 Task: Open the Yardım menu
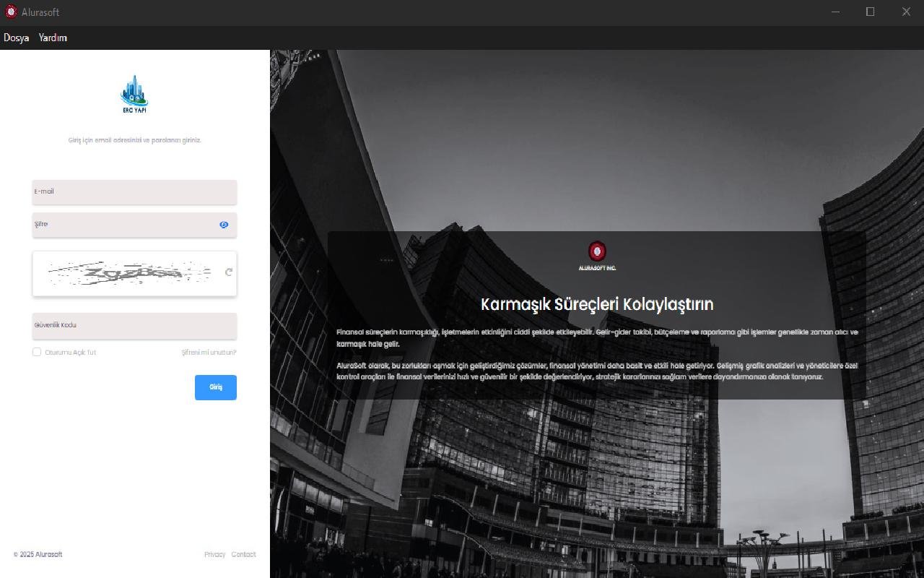(x=53, y=38)
